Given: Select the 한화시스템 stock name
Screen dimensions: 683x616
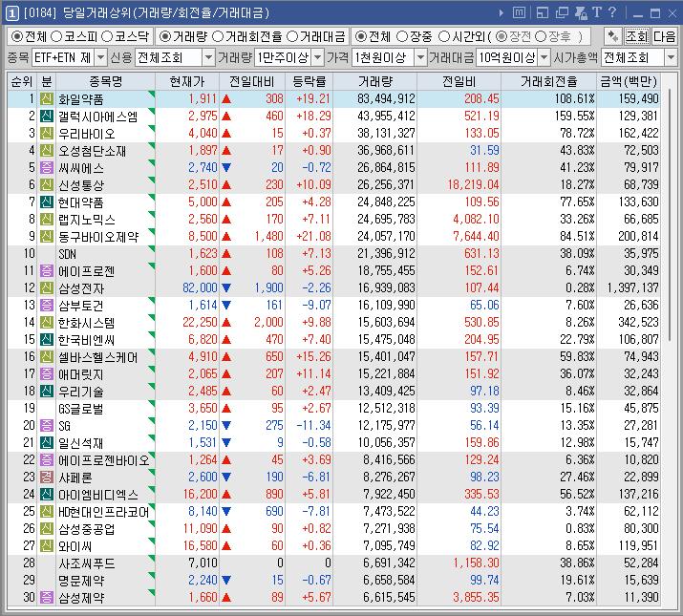Looking at the screenshot, I should point(86,323).
